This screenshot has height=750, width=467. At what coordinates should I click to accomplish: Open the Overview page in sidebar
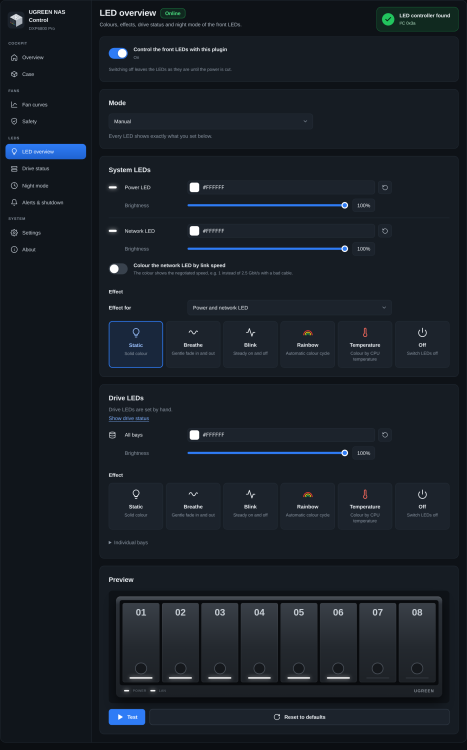[45, 57]
